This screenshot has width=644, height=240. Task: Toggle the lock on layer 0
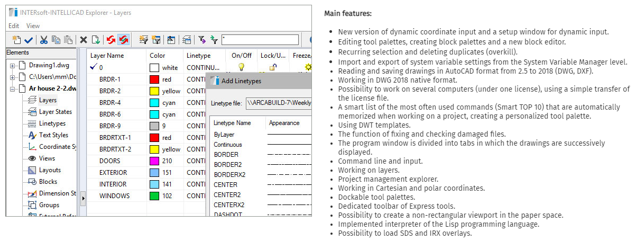(272, 67)
